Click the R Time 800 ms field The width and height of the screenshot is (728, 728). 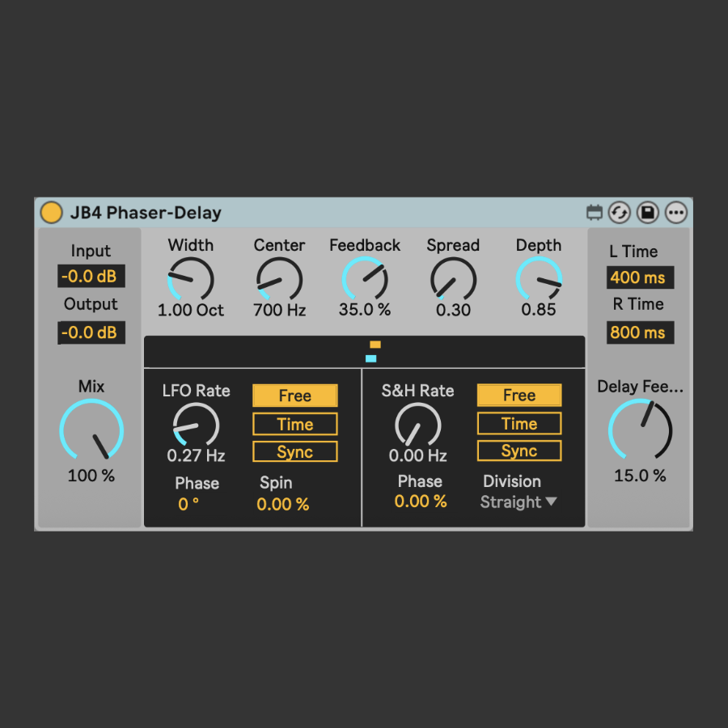[639, 332]
